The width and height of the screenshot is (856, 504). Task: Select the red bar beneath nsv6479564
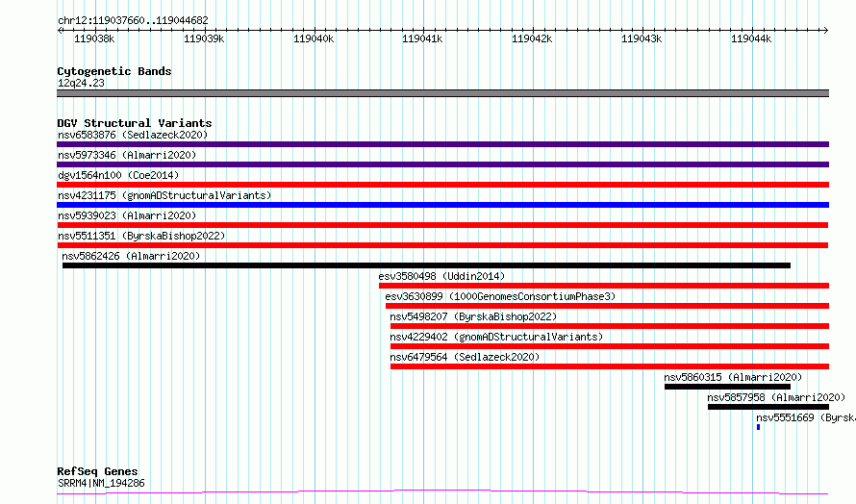click(610, 366)
